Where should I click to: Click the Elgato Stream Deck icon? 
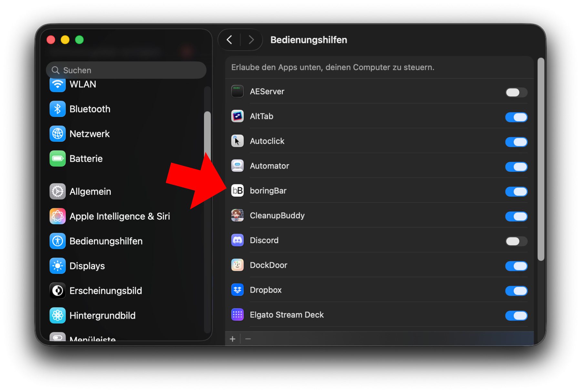238,315
